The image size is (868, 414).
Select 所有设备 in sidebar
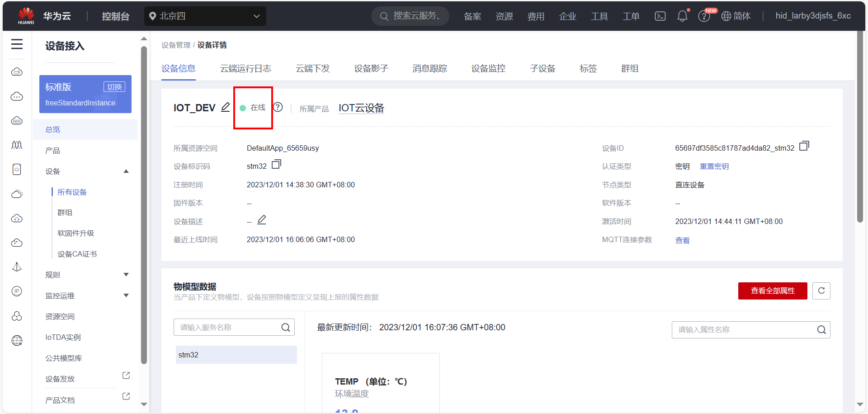pyautogui.click(x=72, y=192)
